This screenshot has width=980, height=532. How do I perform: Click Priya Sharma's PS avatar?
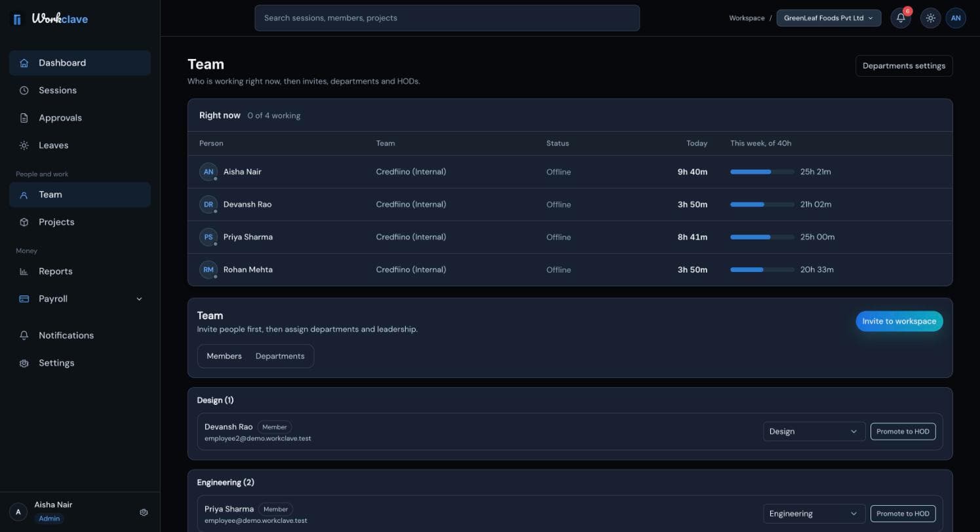208,237
